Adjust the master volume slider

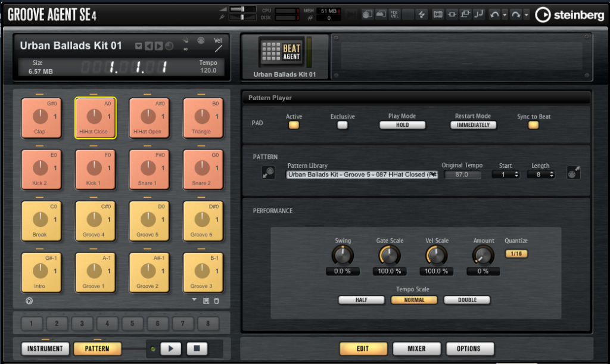pyautogui.click(x=243, y=9)
